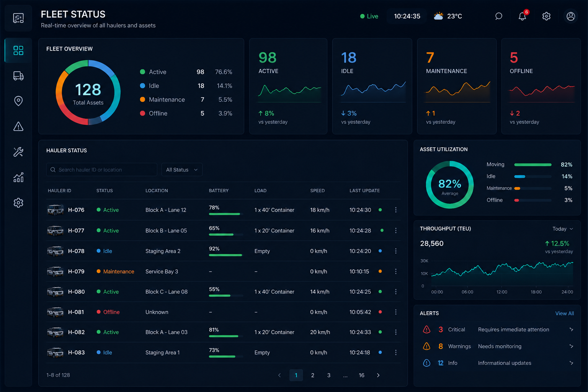Open the haulers truck icon in sidebar

tap(18, 76)
